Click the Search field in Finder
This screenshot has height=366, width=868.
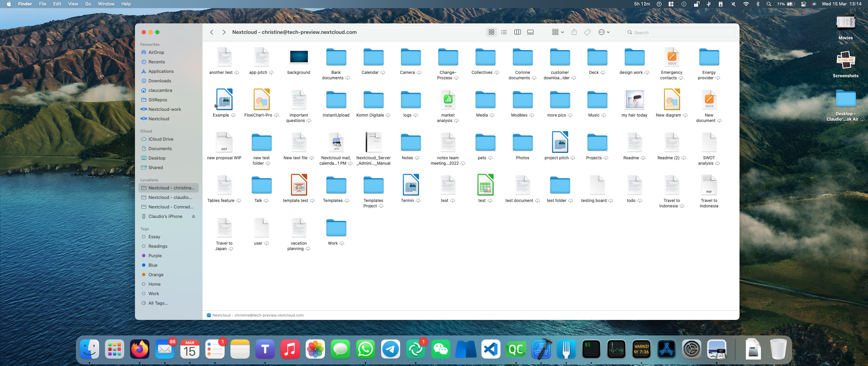(680, 33)
